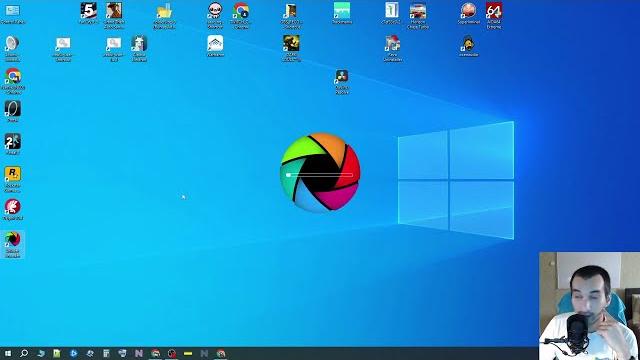Open the Windows Start menu
The image size is (640, 360).
pos(8,353)
